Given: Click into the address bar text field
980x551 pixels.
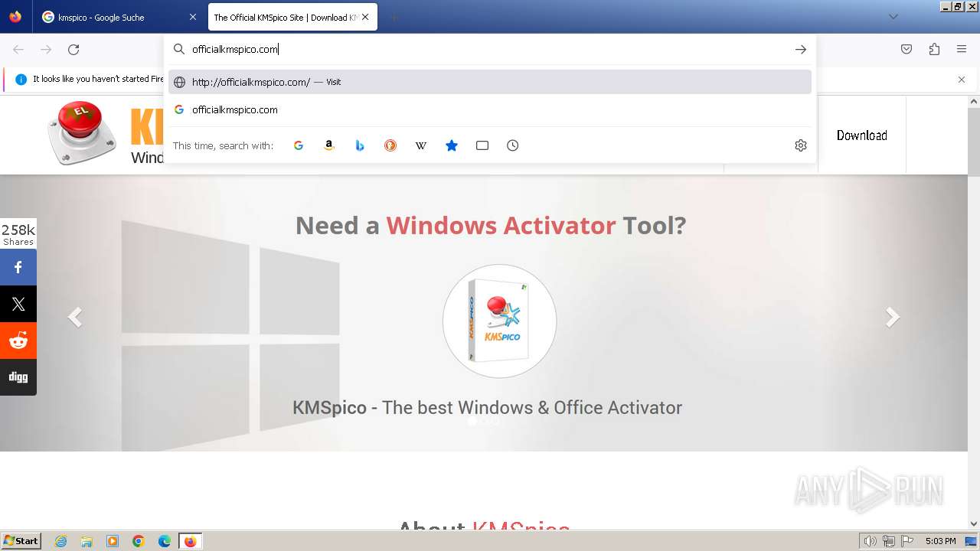Looking at the screenshot, I should click(490, 49).
